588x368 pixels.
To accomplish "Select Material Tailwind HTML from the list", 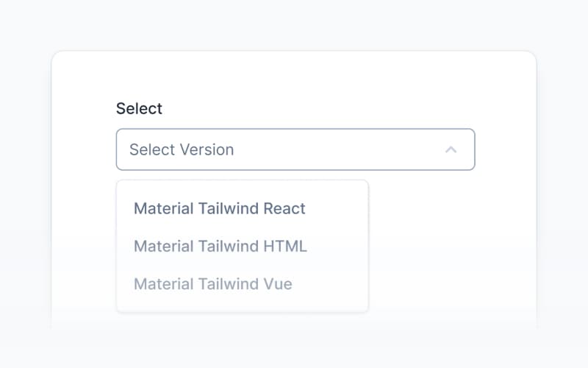I will tap(220, 246).
